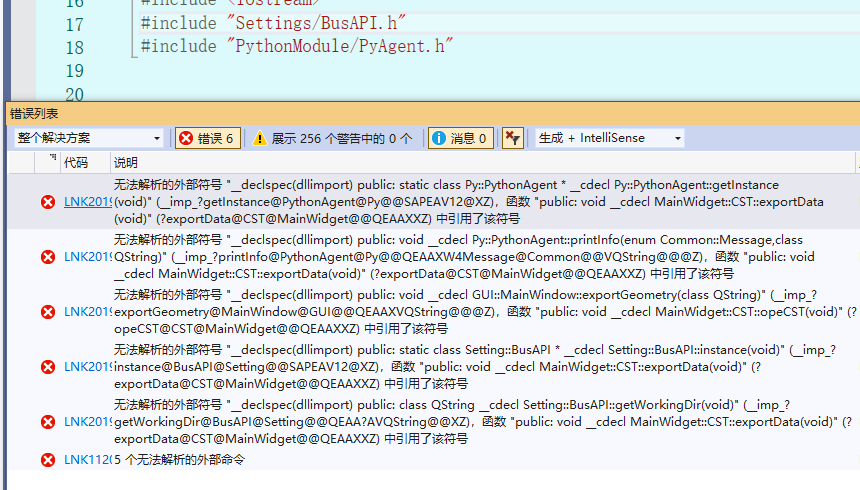860x490 pixels.
Task: Open the LNK1120 error code link
Action: (x=88, y=460)
